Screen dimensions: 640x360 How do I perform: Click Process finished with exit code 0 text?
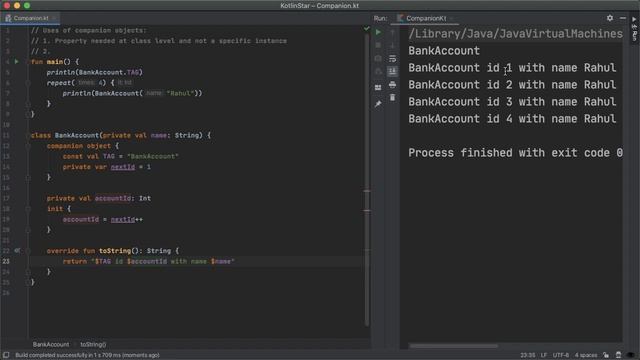tap(515, 153)
